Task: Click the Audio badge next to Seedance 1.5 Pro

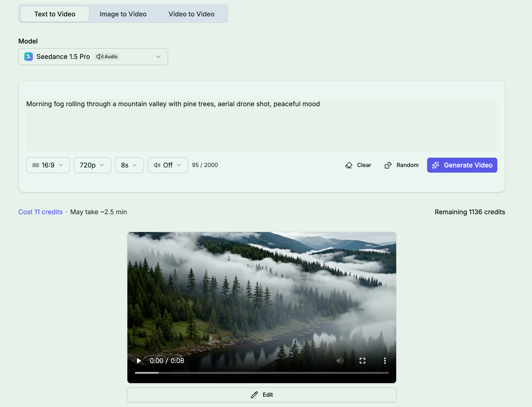Action: 107,56
